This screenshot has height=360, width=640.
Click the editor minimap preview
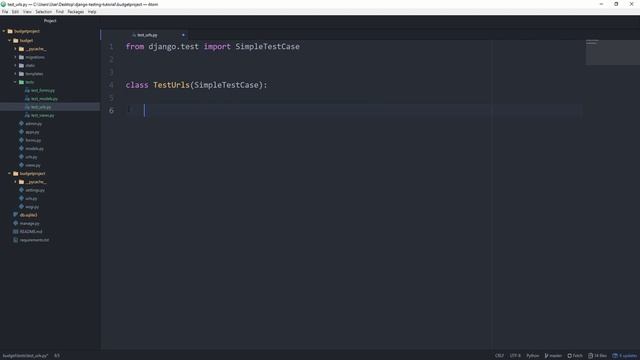[x=612, y=52]
